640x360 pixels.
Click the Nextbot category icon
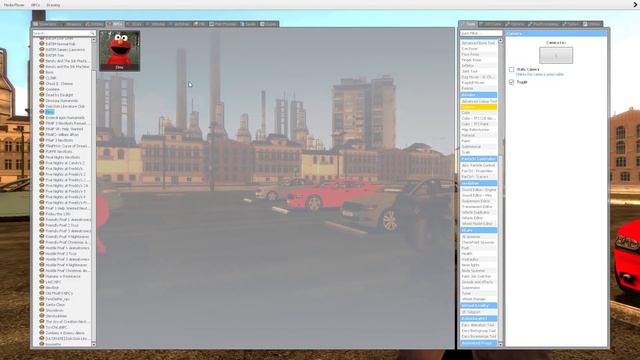coord(42,287)
